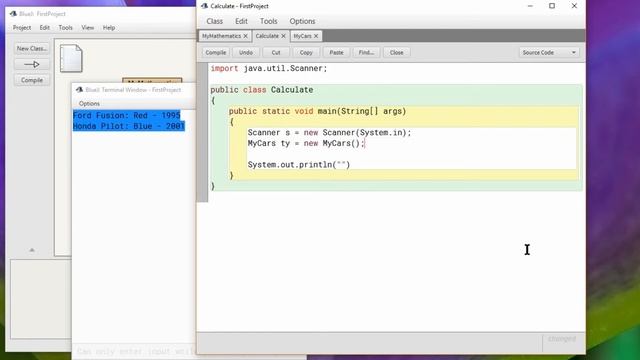The height and width of the screenshot is (360, 640).
Task: Maximize the Calculate editor window
Action: [x=552, y=6]
